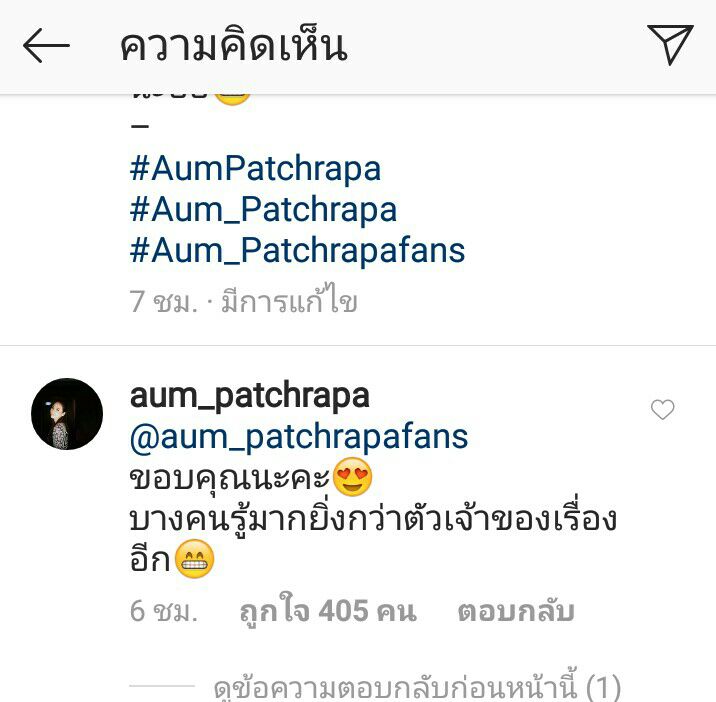Tap the heart-eyes emoji in the comment

click(x=352, y=477)
